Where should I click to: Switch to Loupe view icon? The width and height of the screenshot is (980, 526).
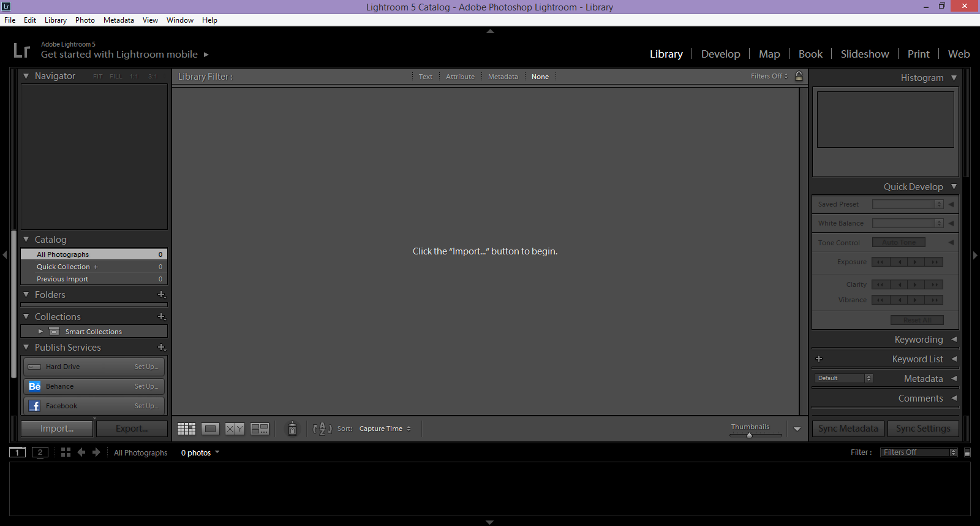(x=210, y=429)
